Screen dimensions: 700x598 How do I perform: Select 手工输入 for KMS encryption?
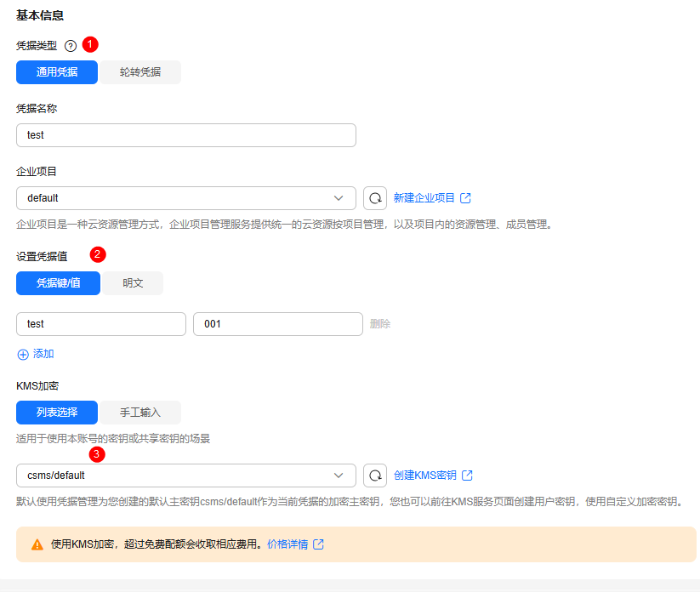coord(140,413)
